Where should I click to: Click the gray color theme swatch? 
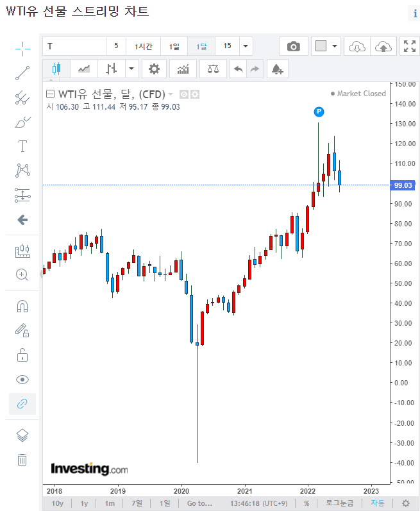click(321, 46)
